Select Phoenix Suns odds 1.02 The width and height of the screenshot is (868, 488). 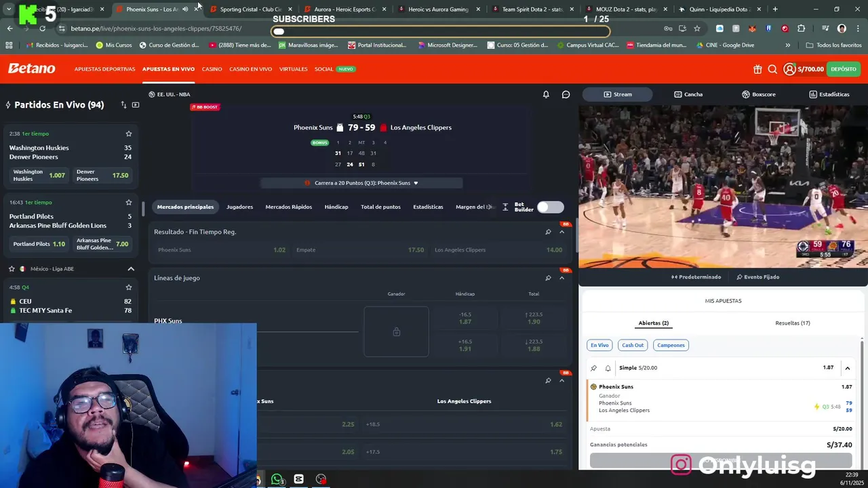221,250
